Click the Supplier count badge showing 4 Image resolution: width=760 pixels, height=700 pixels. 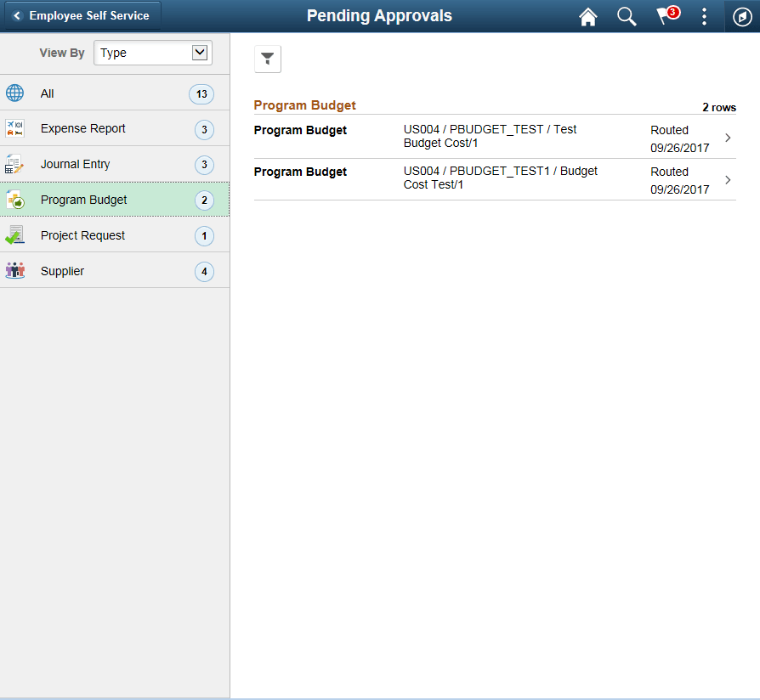click(204, 270)
